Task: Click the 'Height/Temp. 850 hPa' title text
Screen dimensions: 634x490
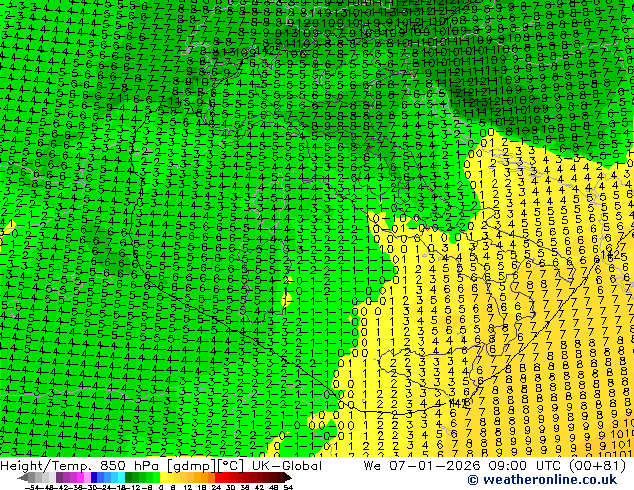Action: 82,466
